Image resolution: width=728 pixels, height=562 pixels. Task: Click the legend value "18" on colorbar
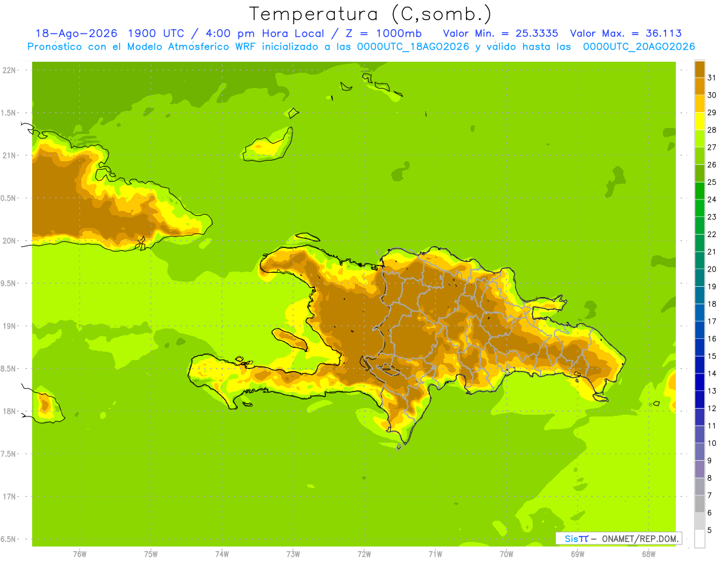pos(712,304)
